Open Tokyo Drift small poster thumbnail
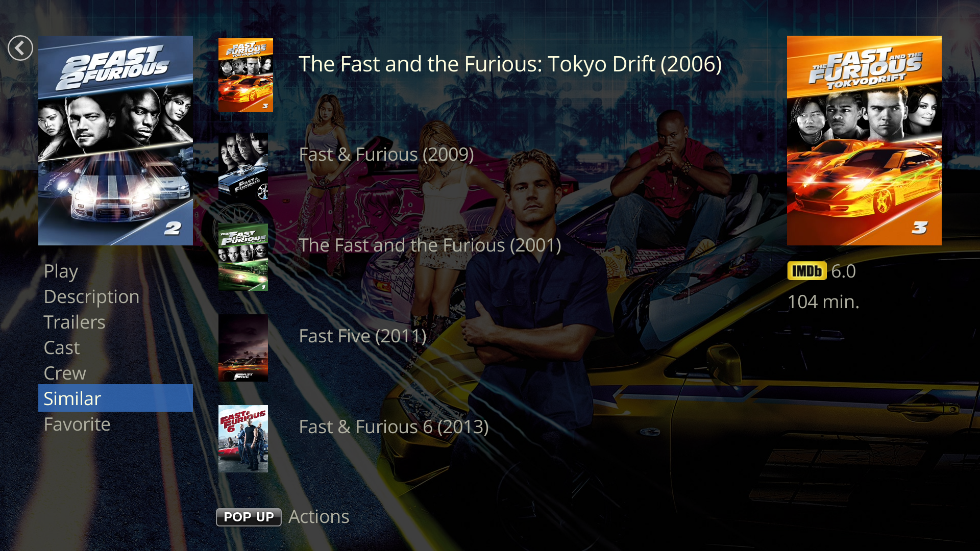 click(246, 75)
